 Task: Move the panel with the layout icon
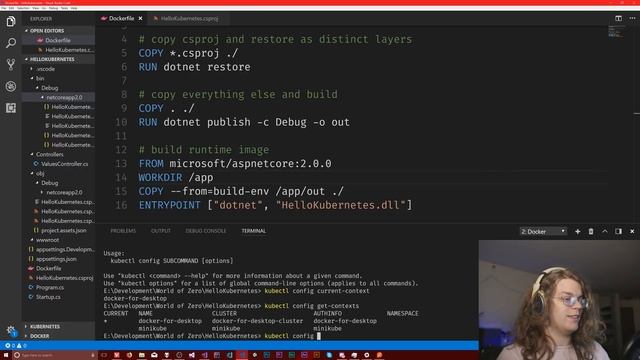click(618, 231)
